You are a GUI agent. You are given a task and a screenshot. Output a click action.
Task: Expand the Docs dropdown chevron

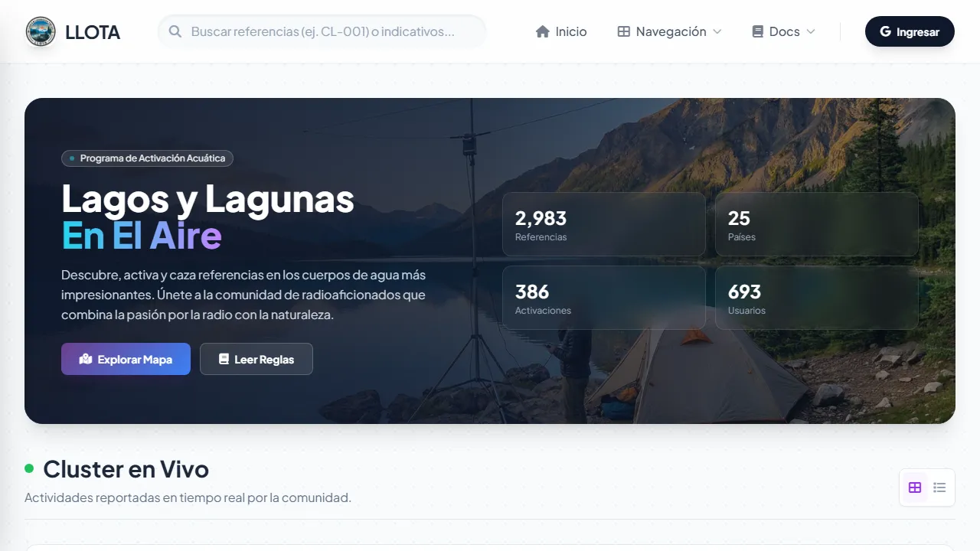pos(811,31)
